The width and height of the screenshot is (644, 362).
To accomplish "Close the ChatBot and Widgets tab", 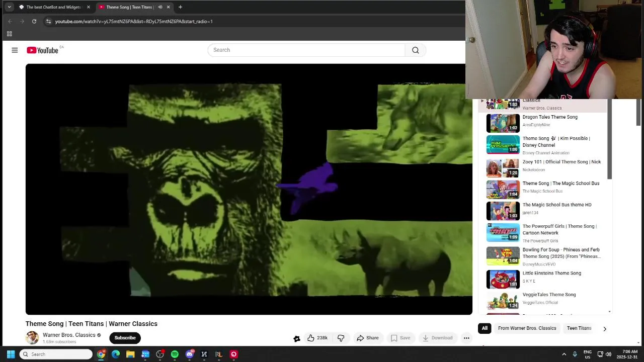I will (x=88, y=7).
